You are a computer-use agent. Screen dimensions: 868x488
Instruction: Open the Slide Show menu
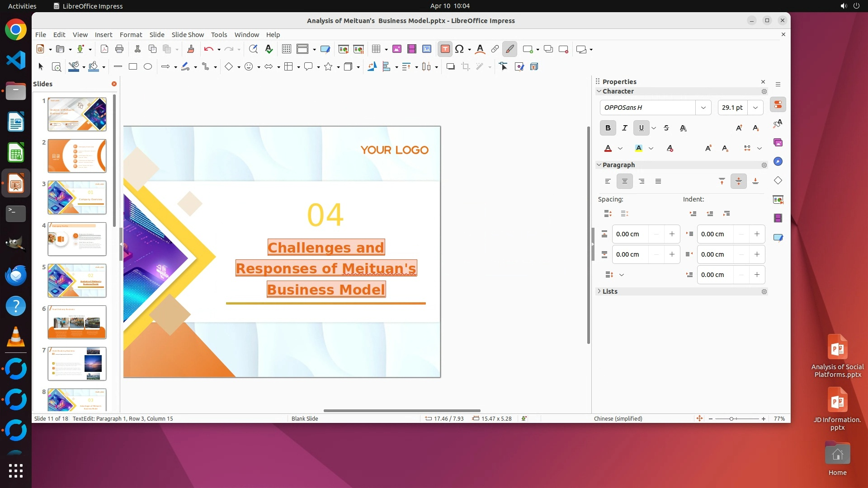[188, 35]
